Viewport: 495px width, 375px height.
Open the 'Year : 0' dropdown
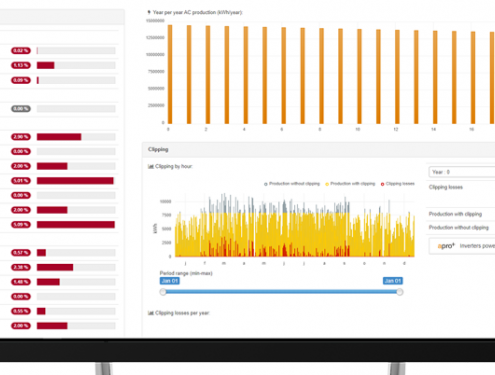point(462,172)
